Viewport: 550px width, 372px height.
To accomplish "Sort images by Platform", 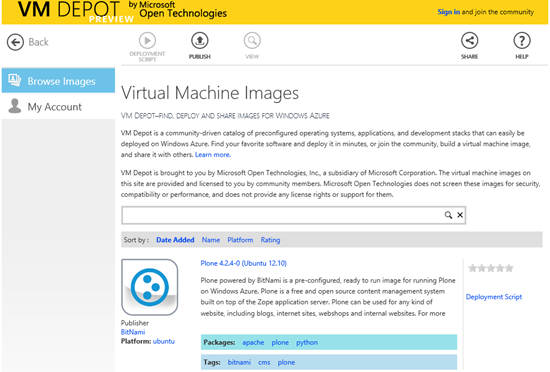I will 240,240.
